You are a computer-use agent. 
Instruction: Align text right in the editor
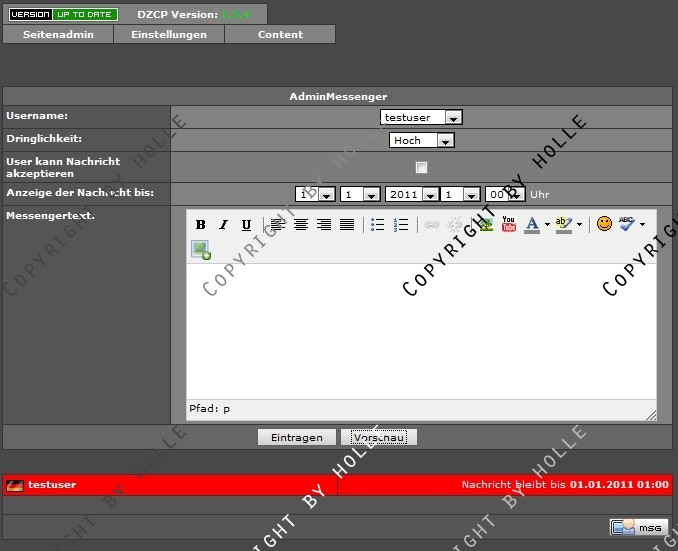pyautogui.click(x=324, y=224)
